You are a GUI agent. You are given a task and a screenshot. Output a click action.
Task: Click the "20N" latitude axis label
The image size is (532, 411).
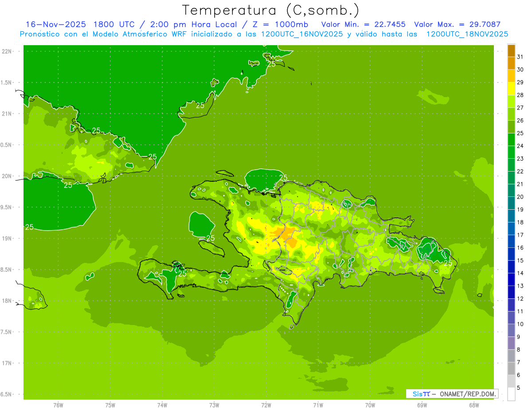pyautogui.click(x=7, y=176)
